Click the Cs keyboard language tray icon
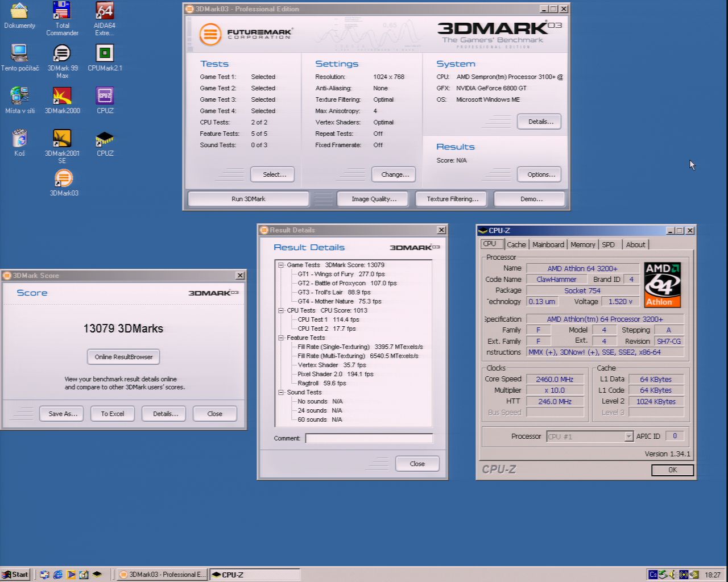Viewport: 728px width, 582px height. (653, 575)
